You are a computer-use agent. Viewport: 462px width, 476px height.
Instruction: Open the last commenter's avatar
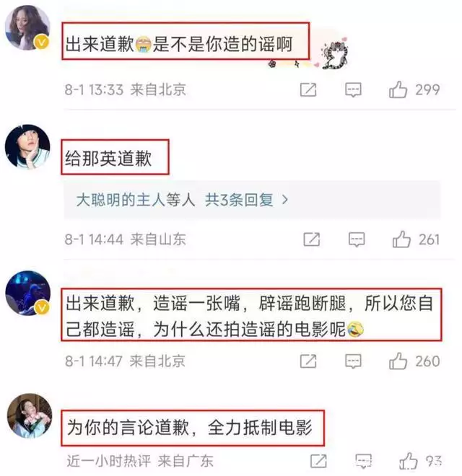click(x=30, y=415)
